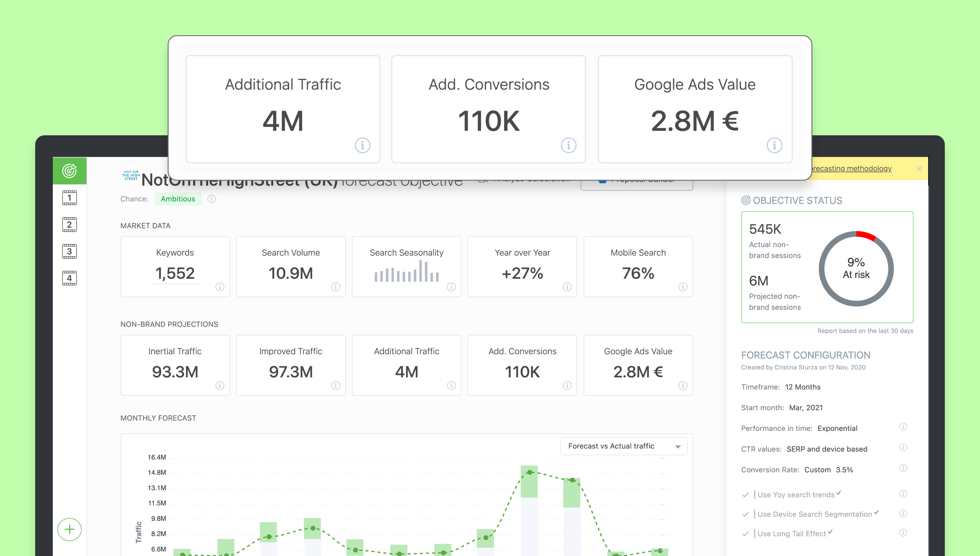
Task: Click the Mobile Search 76% value
Action: point(638,273)
